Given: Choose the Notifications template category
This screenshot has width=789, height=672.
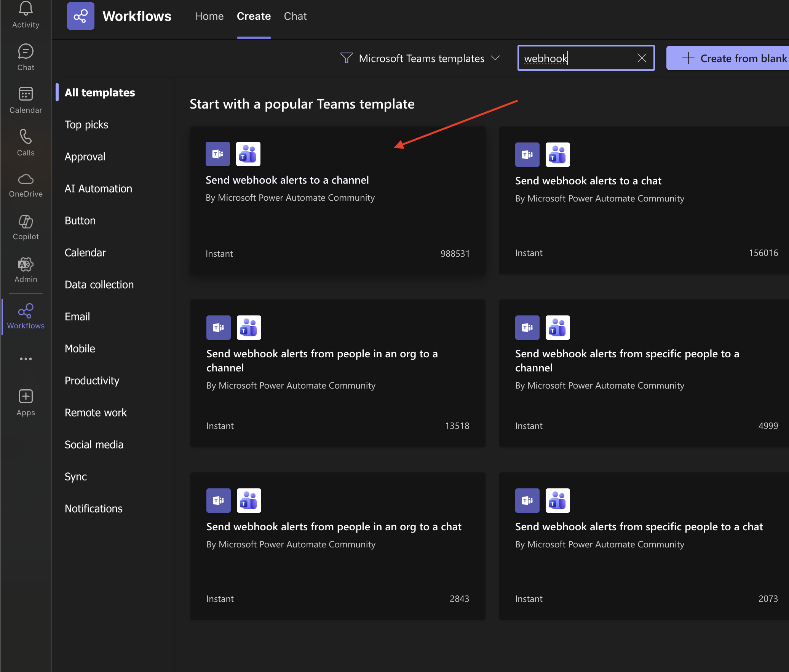Looking at the screenshot, I should tap(93, 509).
